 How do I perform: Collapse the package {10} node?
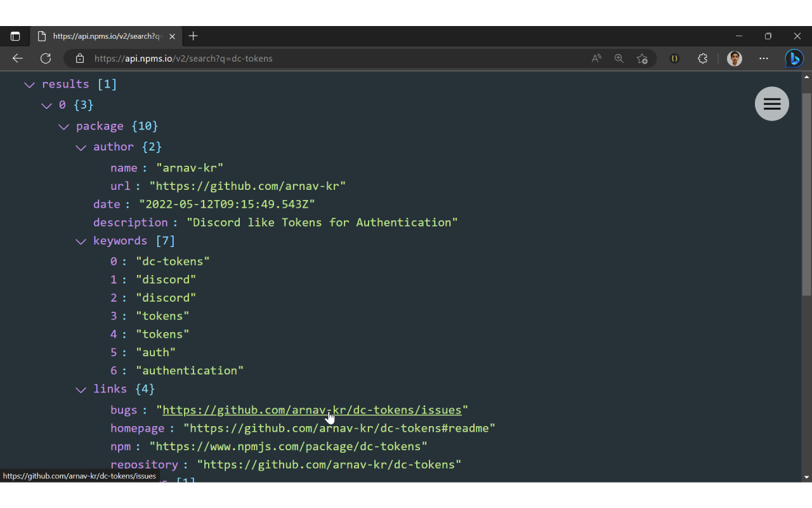tap(63, 127)
